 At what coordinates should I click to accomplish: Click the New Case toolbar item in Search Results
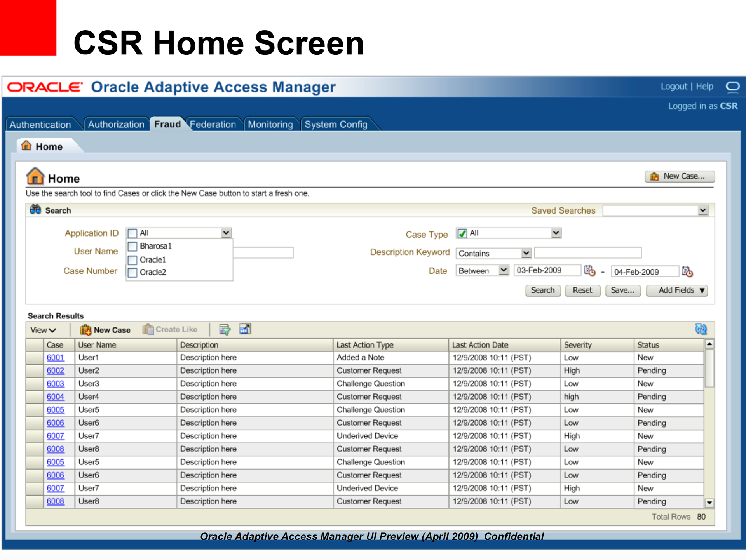[105, 330]
